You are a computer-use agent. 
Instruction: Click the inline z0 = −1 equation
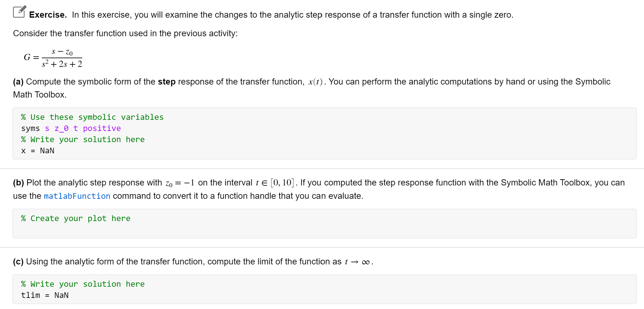180,183
